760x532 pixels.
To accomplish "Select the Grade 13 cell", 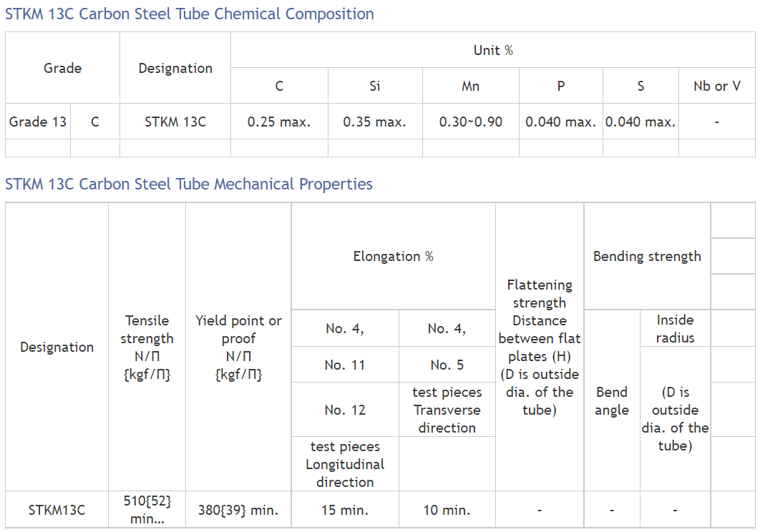I will pyautogui.click(x=38, y=122).
